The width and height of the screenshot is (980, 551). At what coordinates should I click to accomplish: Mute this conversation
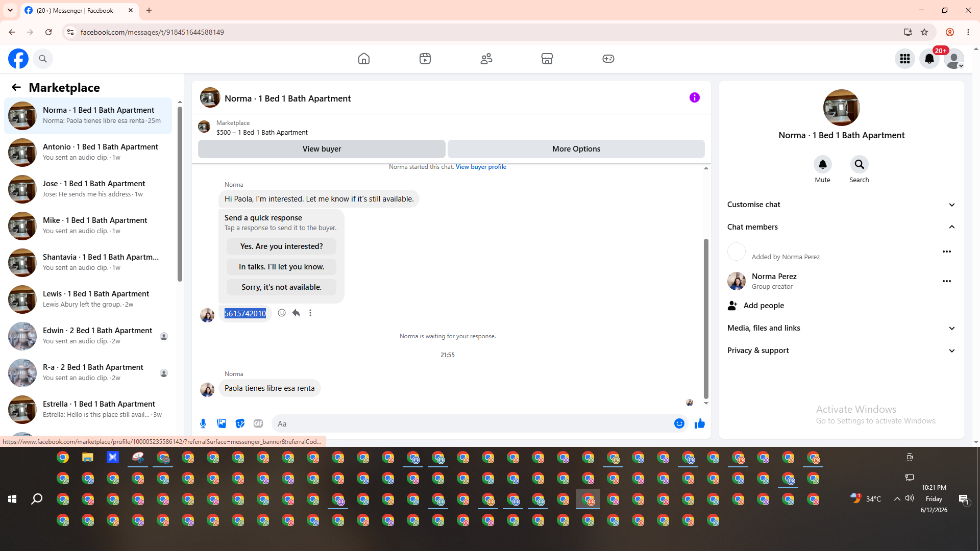click(823, 164)
